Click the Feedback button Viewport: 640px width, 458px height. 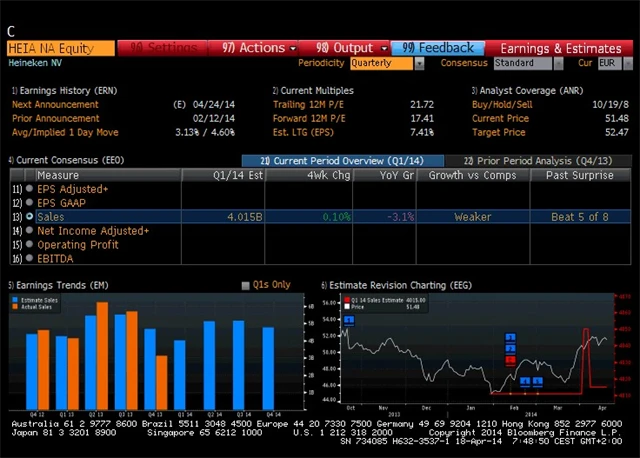tap(439, 47)
